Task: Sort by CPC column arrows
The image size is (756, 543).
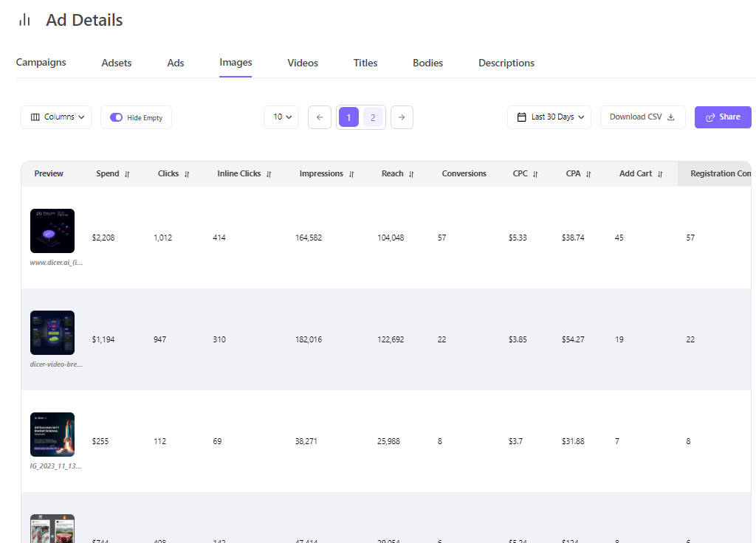Action: tap(536, 174)
